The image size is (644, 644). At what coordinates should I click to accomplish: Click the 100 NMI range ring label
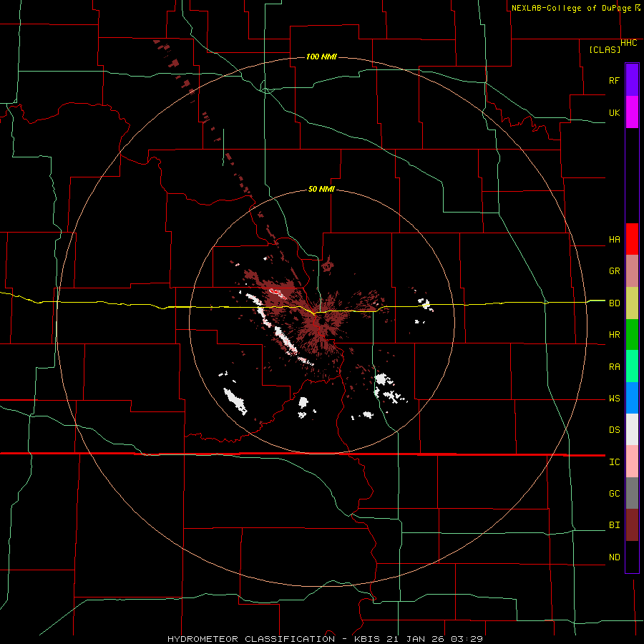point(321,57)
